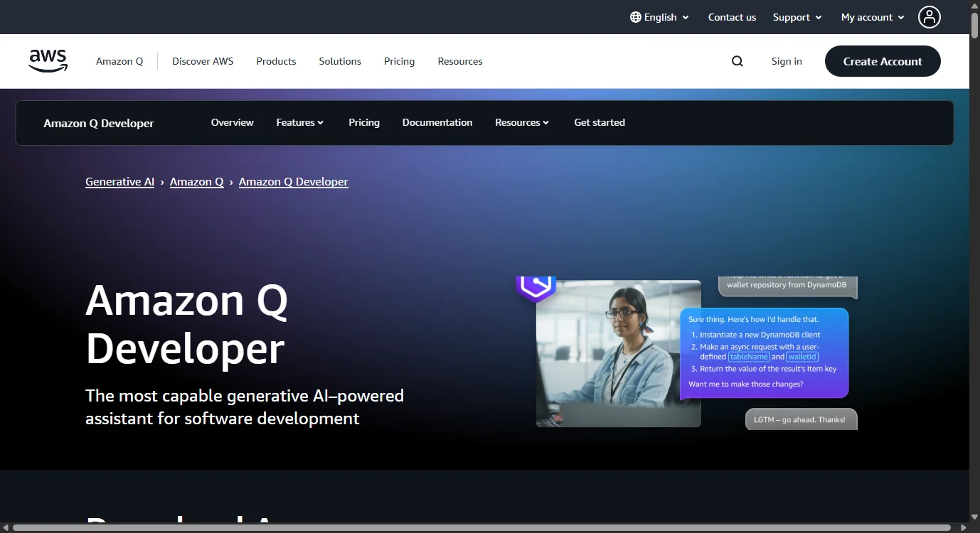Select Documentation from the product menu
980x533 pixels.
(x=437, y=122)
